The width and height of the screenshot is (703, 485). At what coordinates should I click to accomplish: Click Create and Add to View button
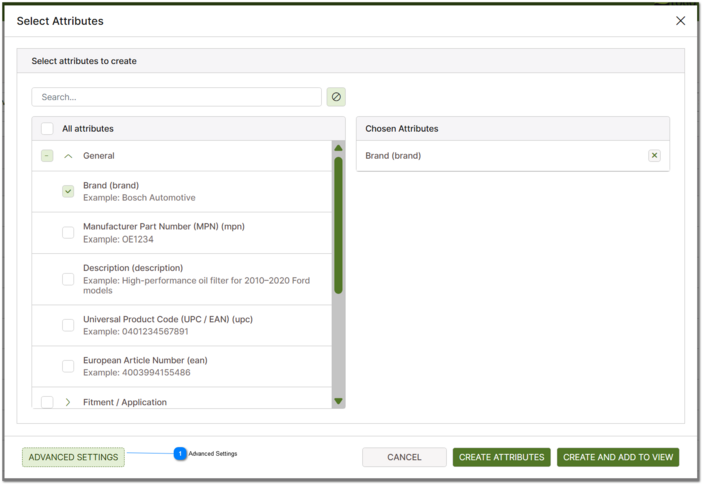pos(618,457)
